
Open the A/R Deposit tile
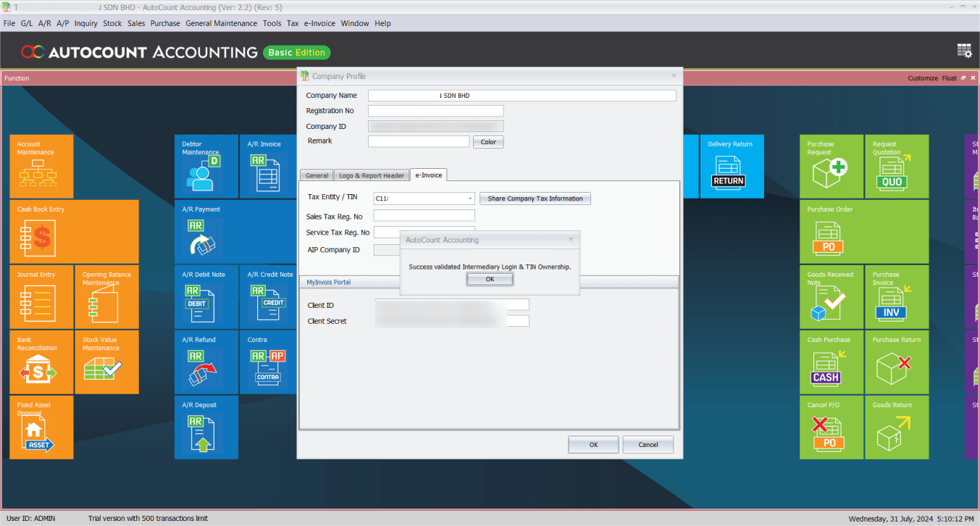pyautogui.click(x=206, y=427)
